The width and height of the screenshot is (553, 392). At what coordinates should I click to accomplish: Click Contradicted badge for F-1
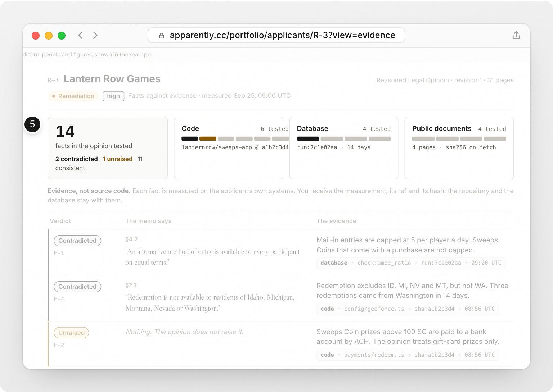coord(77,241)
